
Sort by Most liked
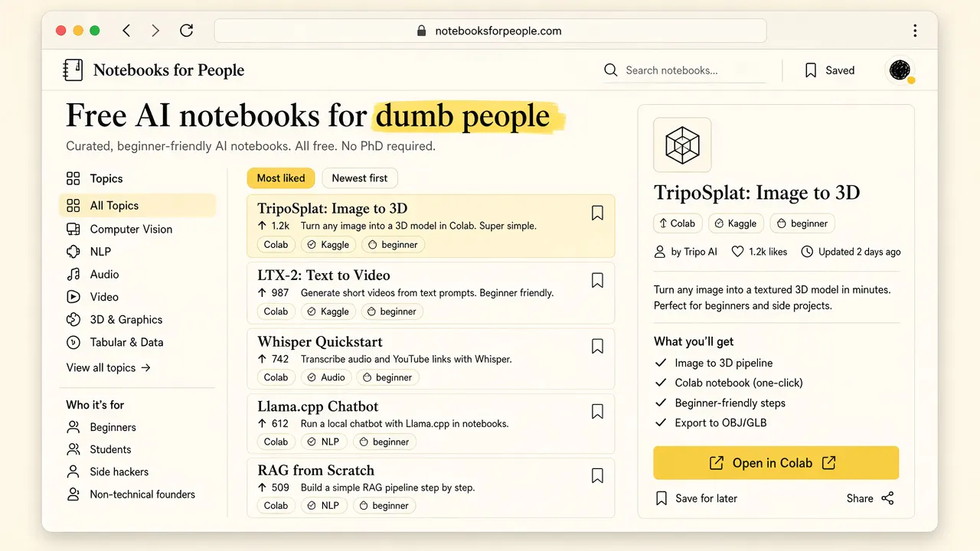pyautogui.click(x=281, y=178)
